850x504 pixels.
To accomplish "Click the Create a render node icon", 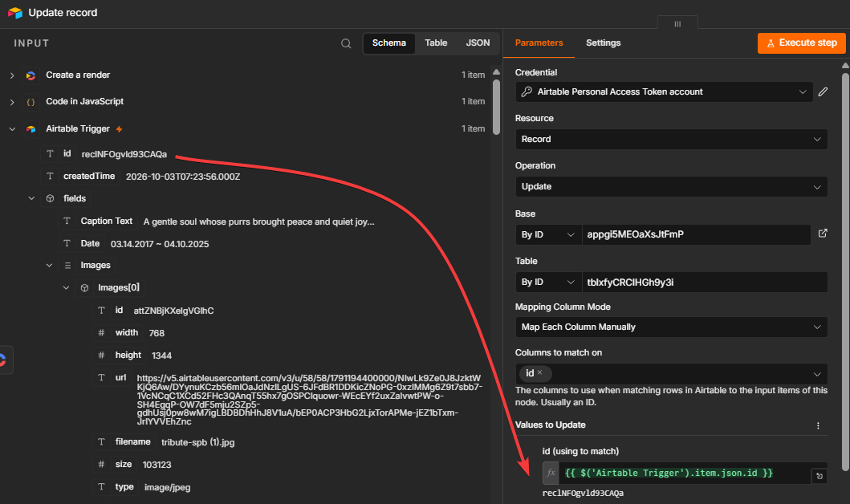I will point(31,75).
